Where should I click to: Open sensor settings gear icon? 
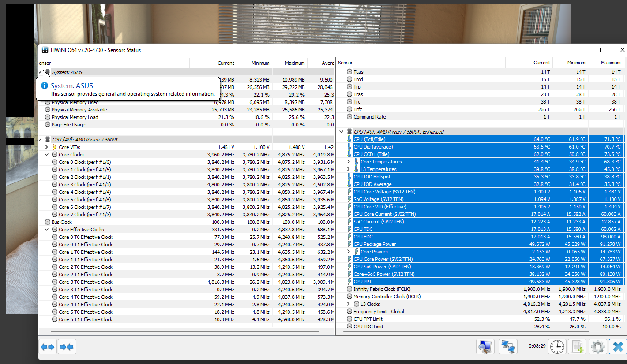[597, 347]
